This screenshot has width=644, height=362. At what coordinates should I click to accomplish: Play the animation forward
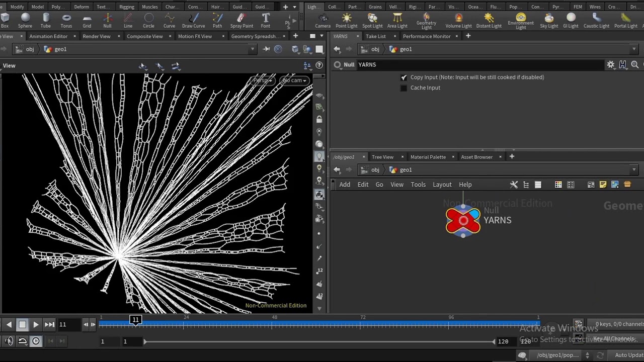[x=36, y=324]
